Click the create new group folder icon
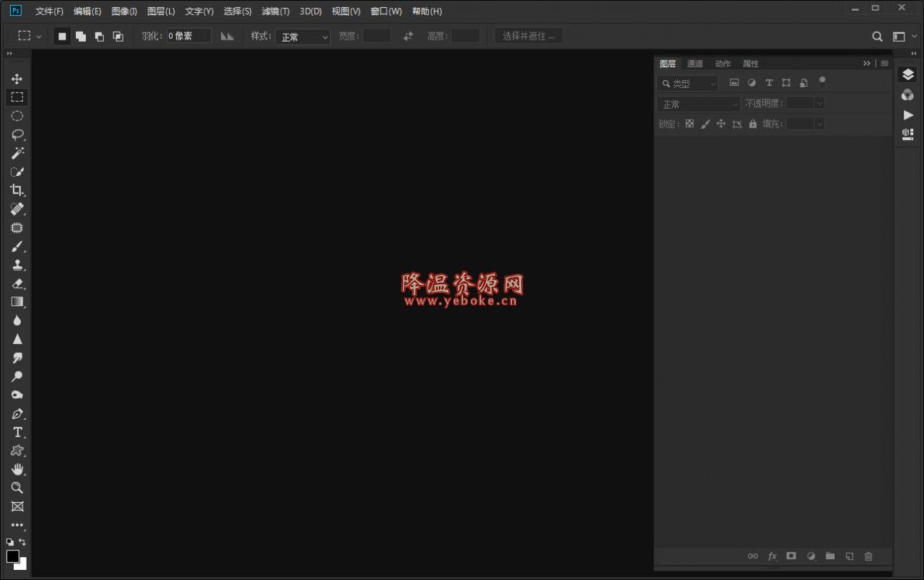Image resolution: width=924 pixels, height=580 pixels. click(x=830, y=556)
